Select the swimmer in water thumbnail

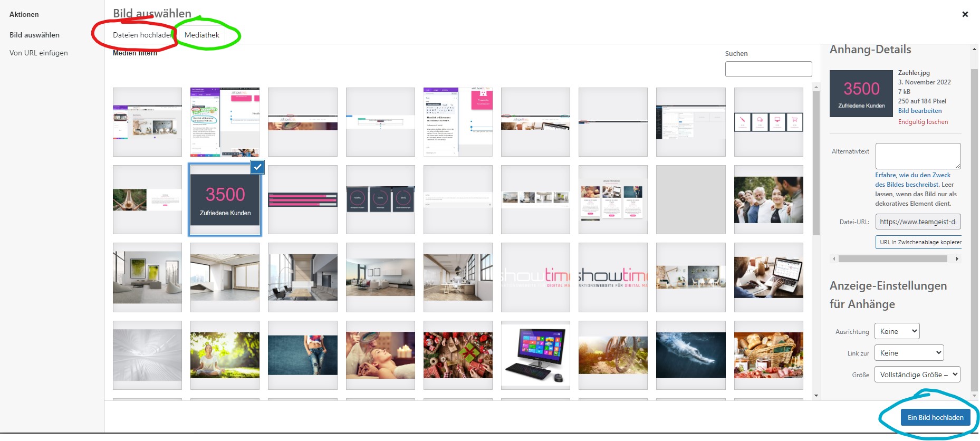click(691, 355)
